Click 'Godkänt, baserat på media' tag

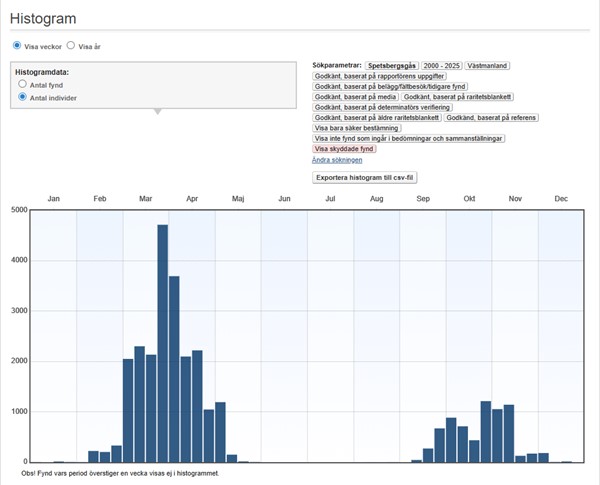(355, 97)
